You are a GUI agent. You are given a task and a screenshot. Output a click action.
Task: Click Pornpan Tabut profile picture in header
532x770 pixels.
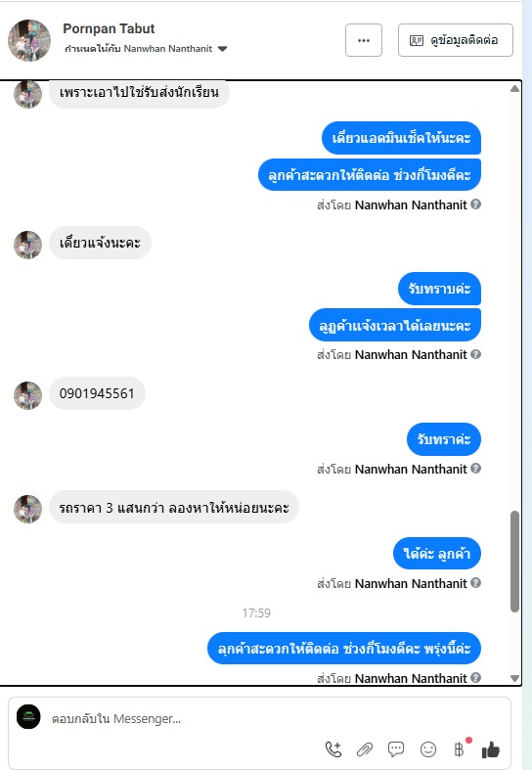click(x=29, y=40)
